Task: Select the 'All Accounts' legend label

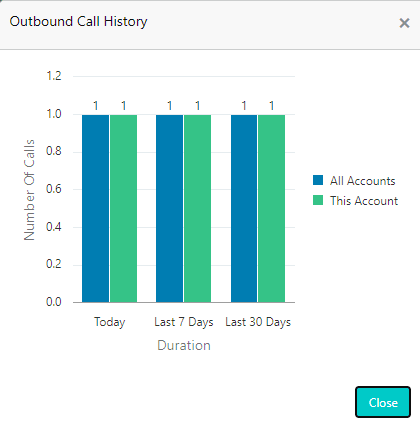Action: pos(362,181)
